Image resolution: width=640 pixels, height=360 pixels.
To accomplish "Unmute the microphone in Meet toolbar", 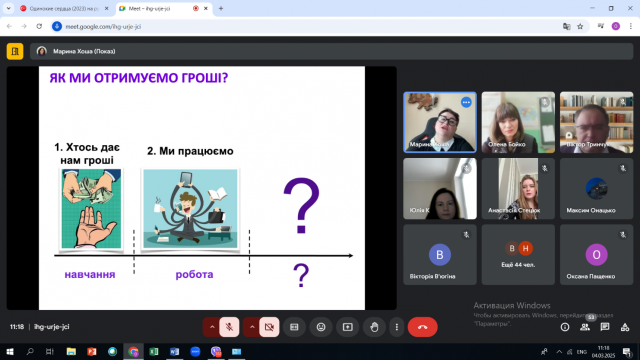I will click(x=229, y=327).
